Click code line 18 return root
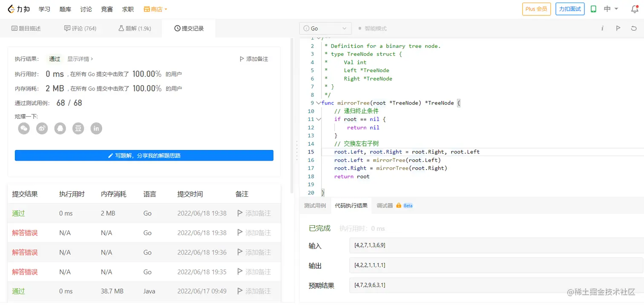This screenshot has height=305, width=644. [x=352, y=176]
